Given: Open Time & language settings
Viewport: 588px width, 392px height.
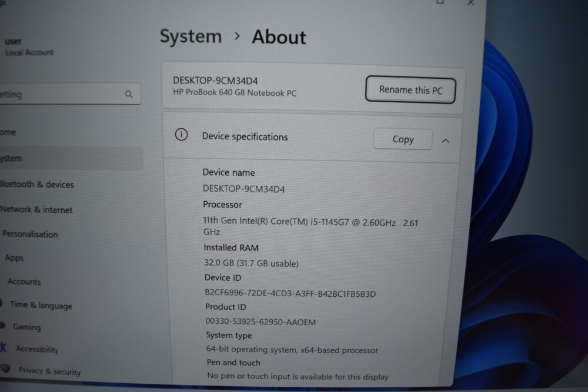Looking at the screenshot, I should click(41, 305).
